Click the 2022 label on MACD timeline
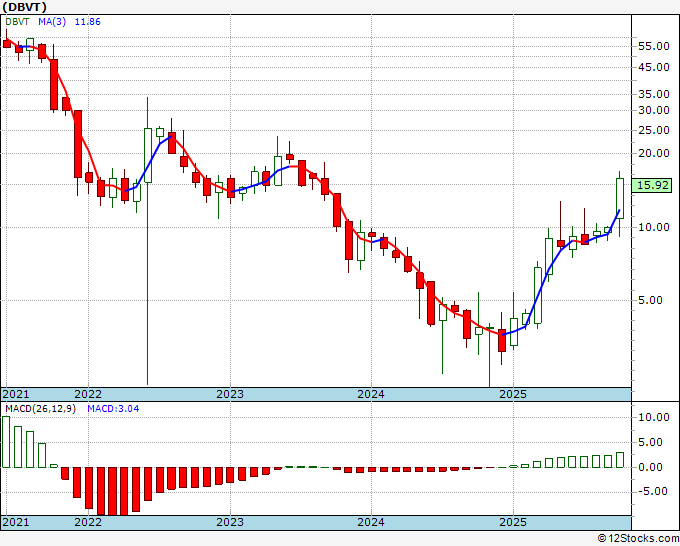Viewport: 680px width, 546px height. click(88, 522)
